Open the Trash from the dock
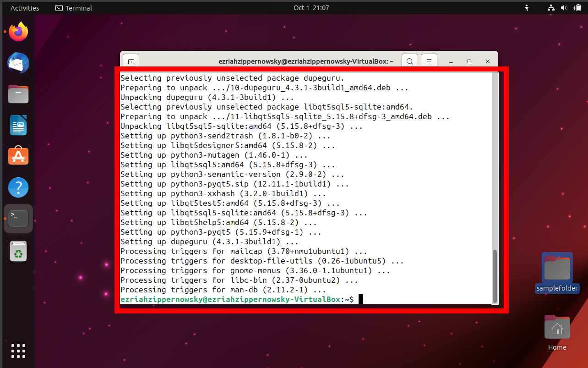Image resolution: width=588 pixels, height=368 pixels. (x=18, y=251)
